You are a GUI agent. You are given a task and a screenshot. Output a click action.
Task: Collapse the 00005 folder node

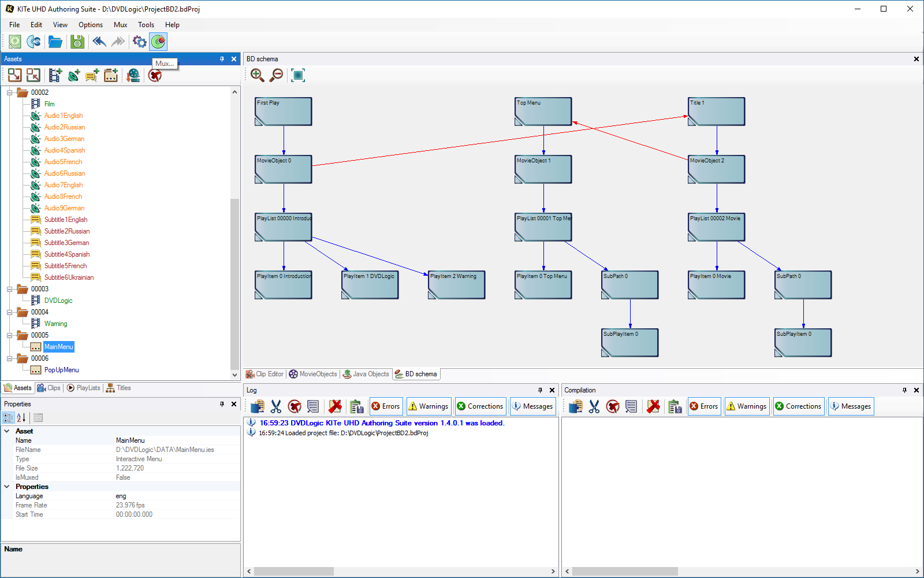coord(9,335)
